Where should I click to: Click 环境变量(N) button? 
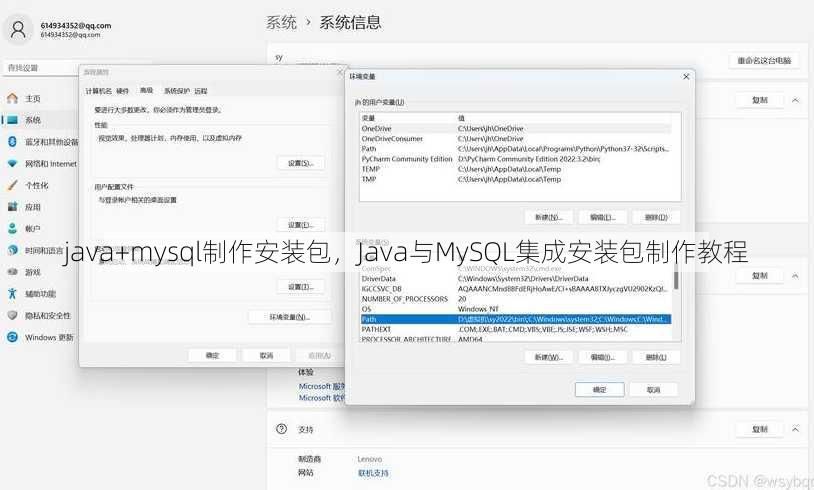(290, 317)
